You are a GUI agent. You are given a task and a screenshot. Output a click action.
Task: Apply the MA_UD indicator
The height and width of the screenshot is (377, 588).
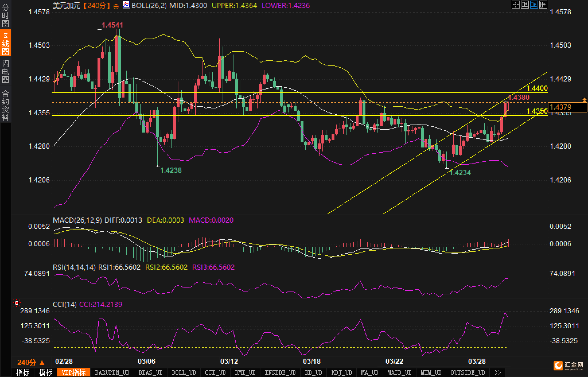click(369, 372)
